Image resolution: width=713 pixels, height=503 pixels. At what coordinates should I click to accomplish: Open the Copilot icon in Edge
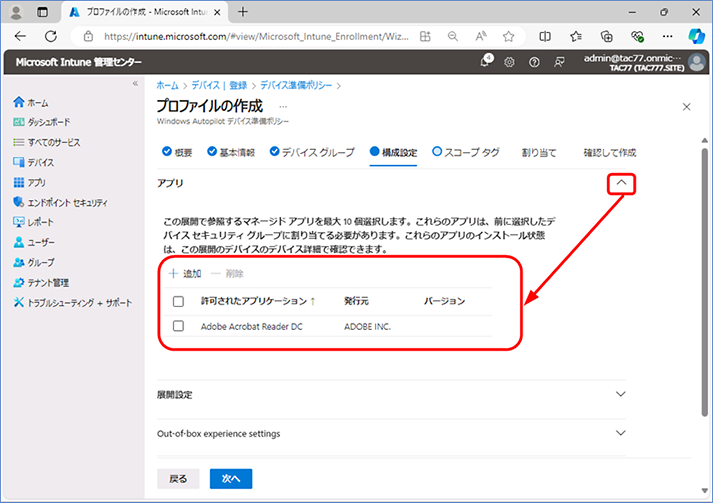(x=696, y=36)
